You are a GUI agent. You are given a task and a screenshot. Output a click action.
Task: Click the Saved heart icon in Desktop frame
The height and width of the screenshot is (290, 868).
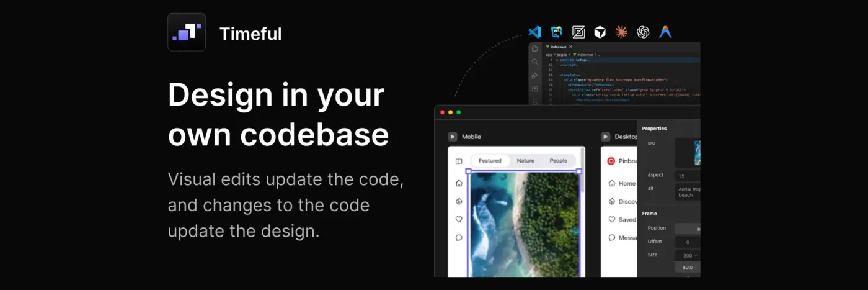pos(611,219)
